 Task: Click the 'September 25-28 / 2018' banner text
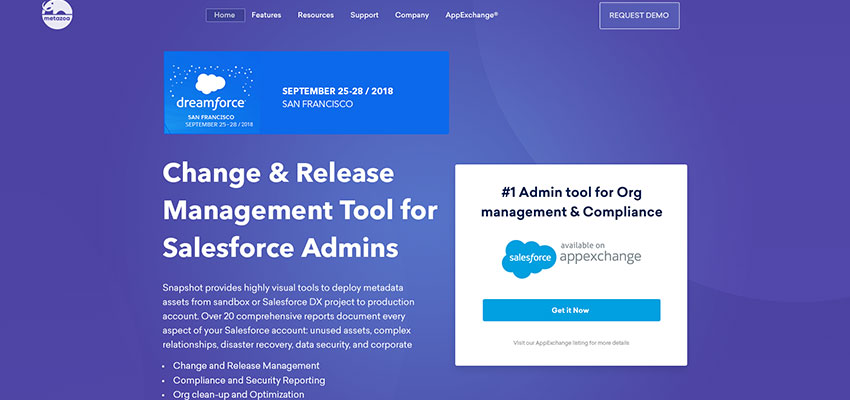[338, 91]
